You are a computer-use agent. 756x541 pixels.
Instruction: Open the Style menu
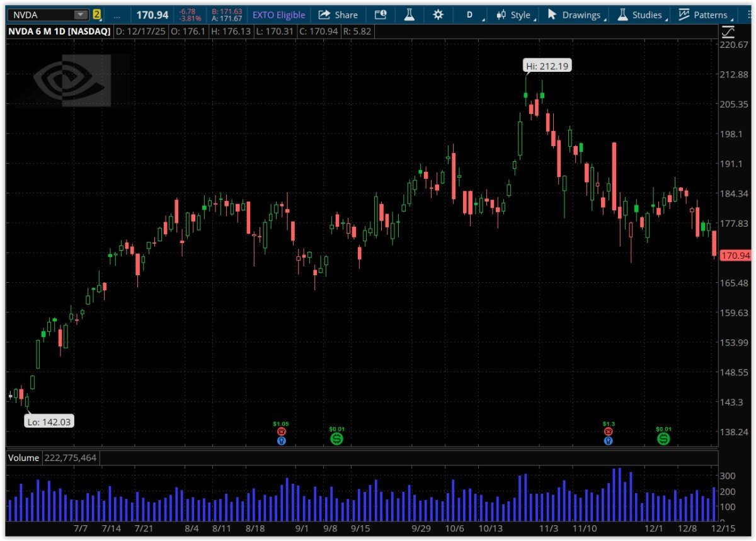pos(514,15)
